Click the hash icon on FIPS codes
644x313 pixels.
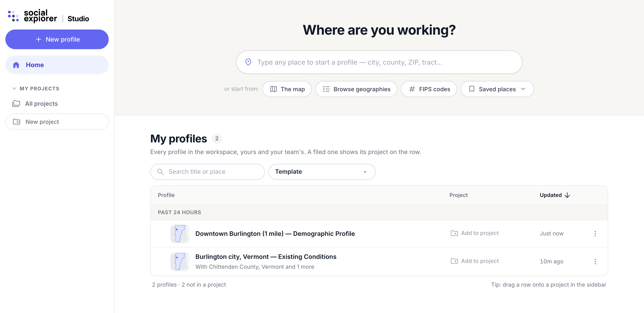click(412, 89)
